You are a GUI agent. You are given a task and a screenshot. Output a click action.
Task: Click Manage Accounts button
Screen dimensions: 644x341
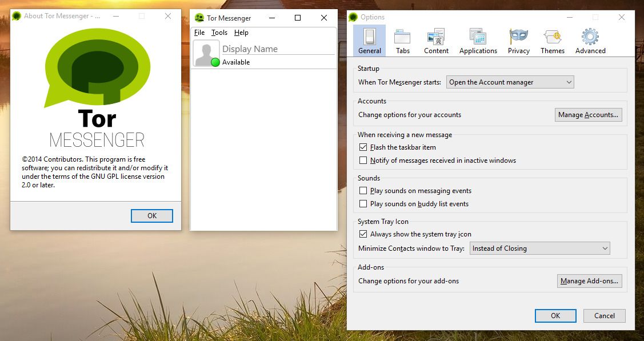pyautogui.click(x=589, y=114)
